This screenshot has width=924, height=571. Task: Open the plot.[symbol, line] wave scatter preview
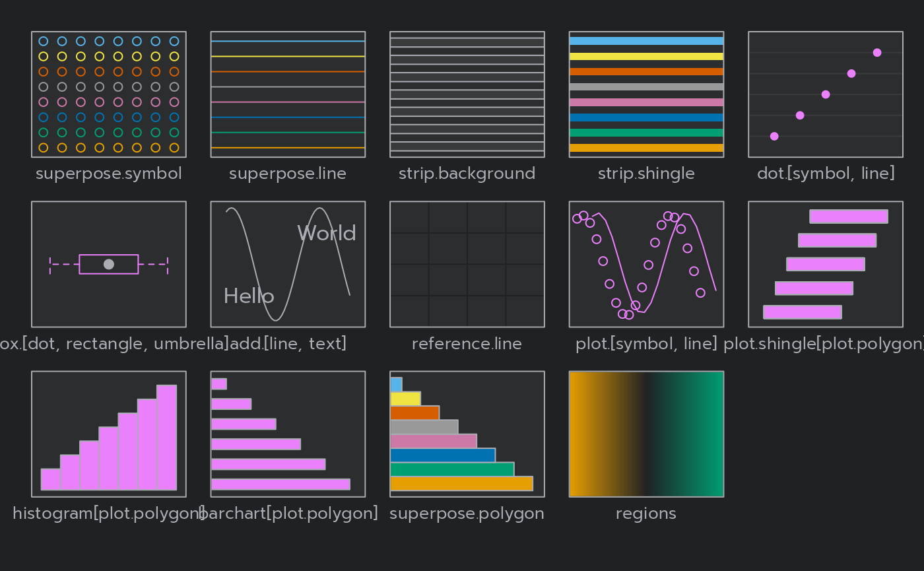coord(645,263)
